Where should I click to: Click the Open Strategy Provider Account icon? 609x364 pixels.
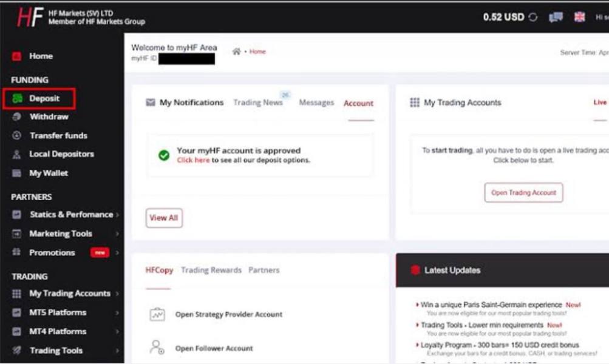click(157, 314)
